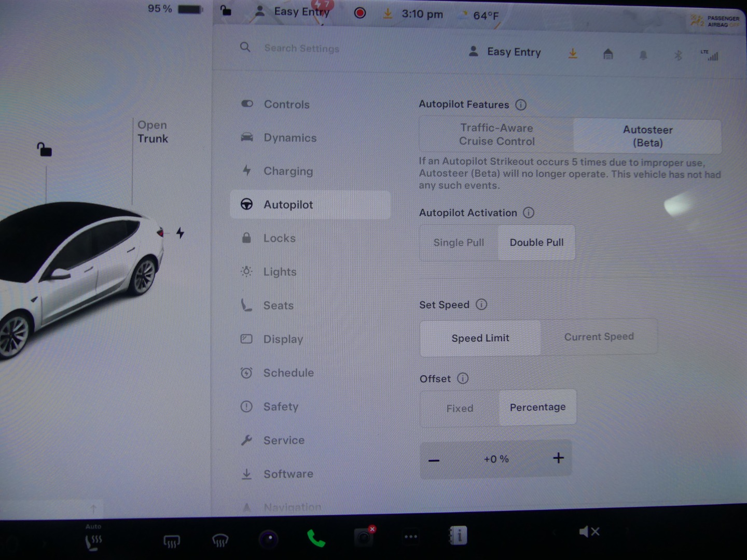Show info for Autopilot Features
The image size is (747, 560).
521,105
